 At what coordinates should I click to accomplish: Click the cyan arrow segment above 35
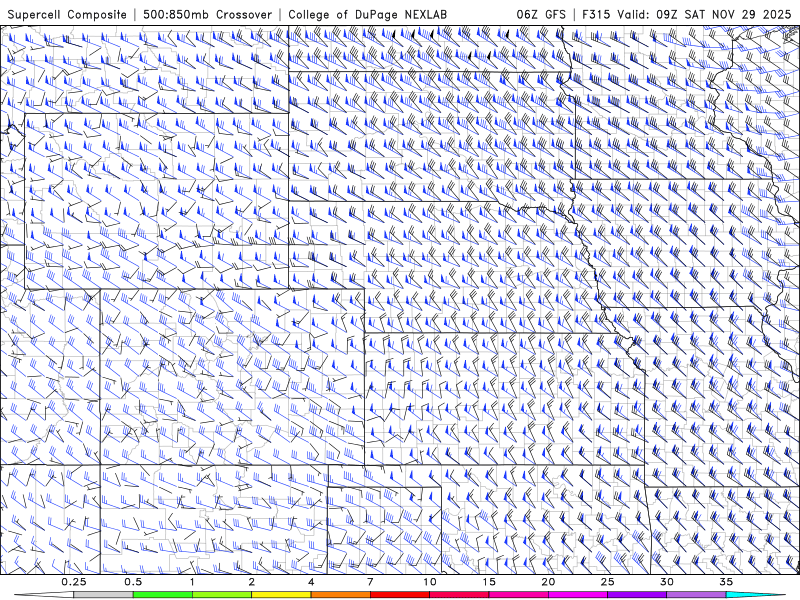(755, 595)
